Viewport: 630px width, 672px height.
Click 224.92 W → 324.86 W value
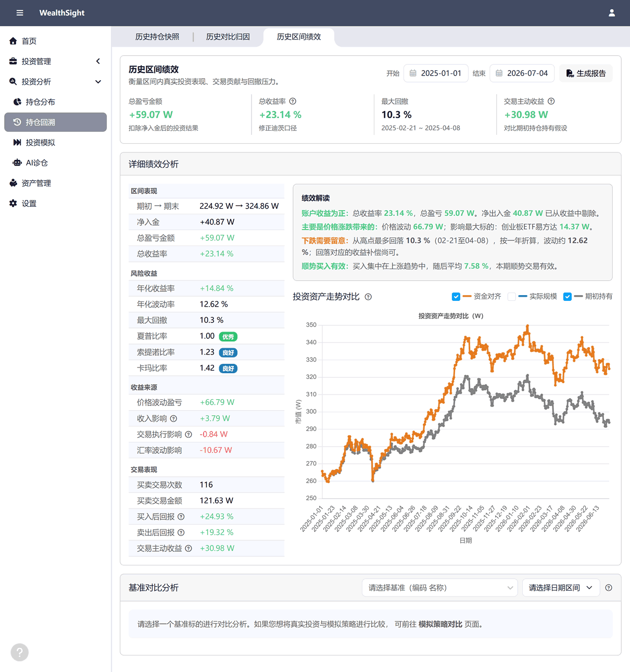point(239,206)
